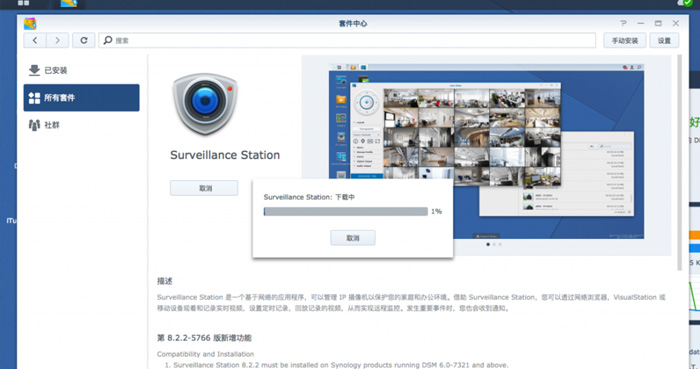Screen dimensions: 700x369
Task: Click the Package Center taskbar icon
Action: [x=69, y=4]
